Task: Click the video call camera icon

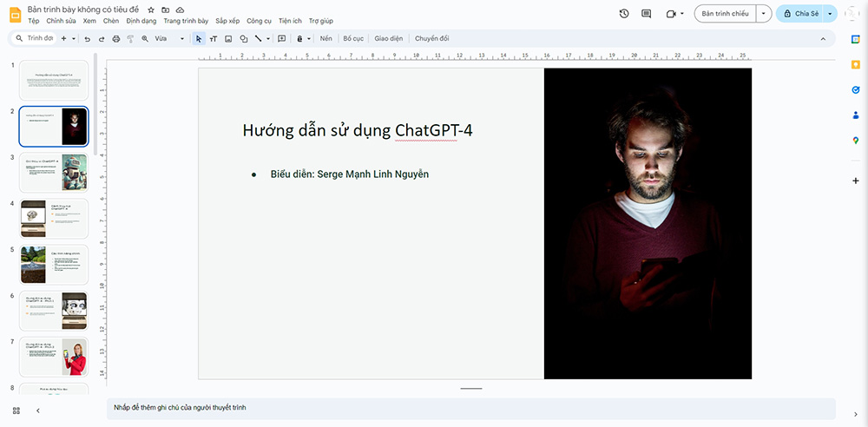Action: (671, 13)
